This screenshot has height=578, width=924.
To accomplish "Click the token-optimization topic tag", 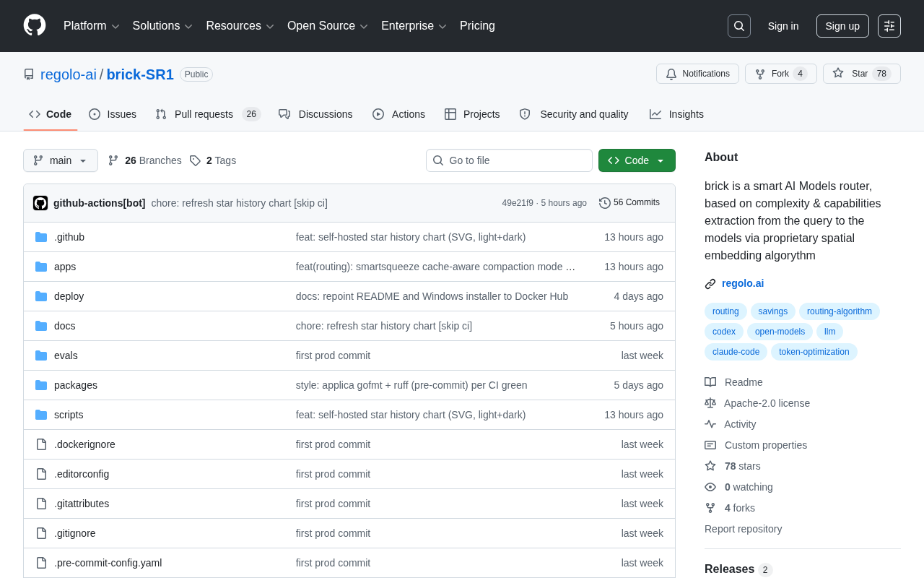I will tap(814, 352).
